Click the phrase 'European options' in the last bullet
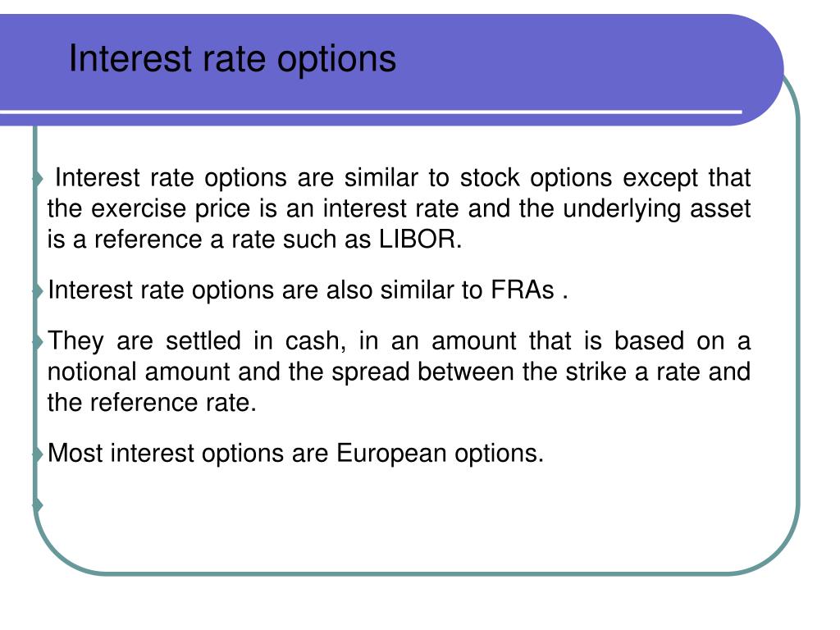This screenshot has height=630, width=840. pos(440,453)
